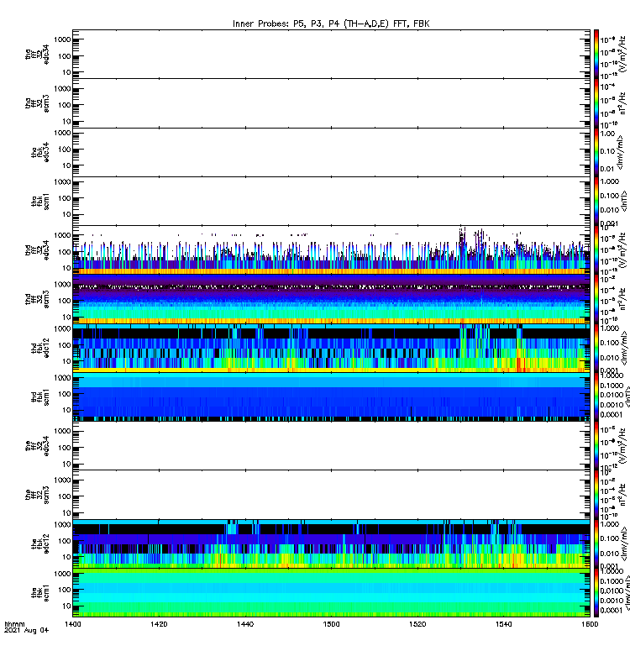Viewport: 630px width, 672px height.
Task: Click the color bar beside the fff scm3 panel
Action: tap(596, 495)
